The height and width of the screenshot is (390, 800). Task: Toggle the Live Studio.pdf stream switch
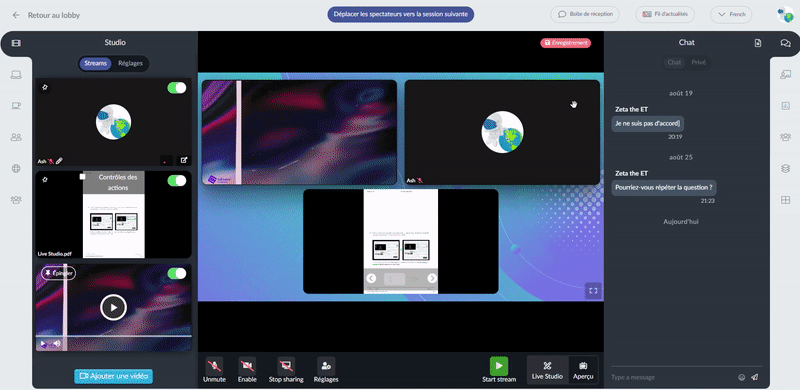(x=177, y=180)
